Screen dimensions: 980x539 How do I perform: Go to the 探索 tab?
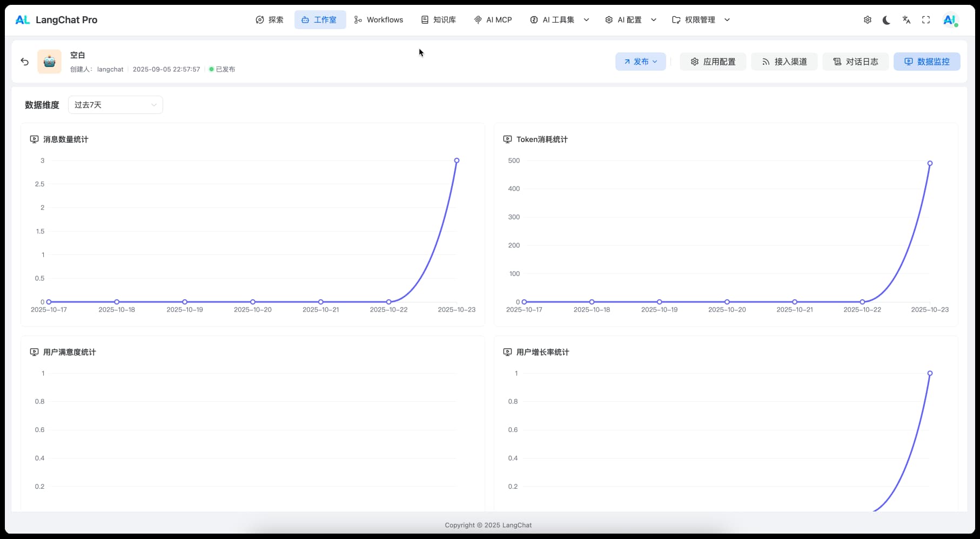click(270, 20)
